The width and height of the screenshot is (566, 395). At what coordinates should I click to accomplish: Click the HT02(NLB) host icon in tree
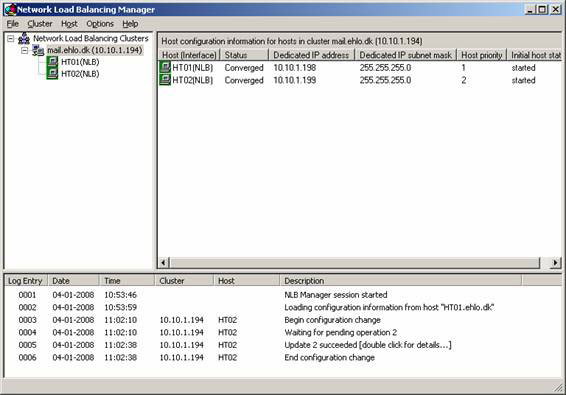click(52, 74)
